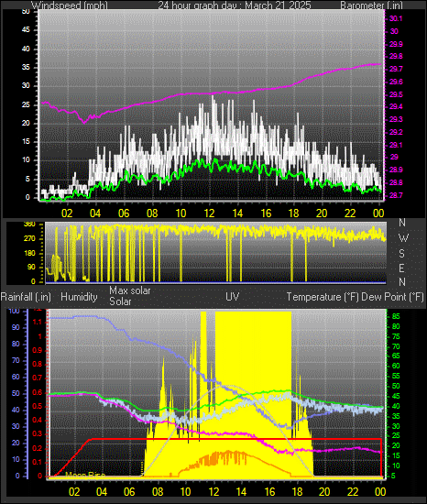This screenshot has height=504, width=427.
Task: Click the 29.7 barometer scale value
Action: 396,69
